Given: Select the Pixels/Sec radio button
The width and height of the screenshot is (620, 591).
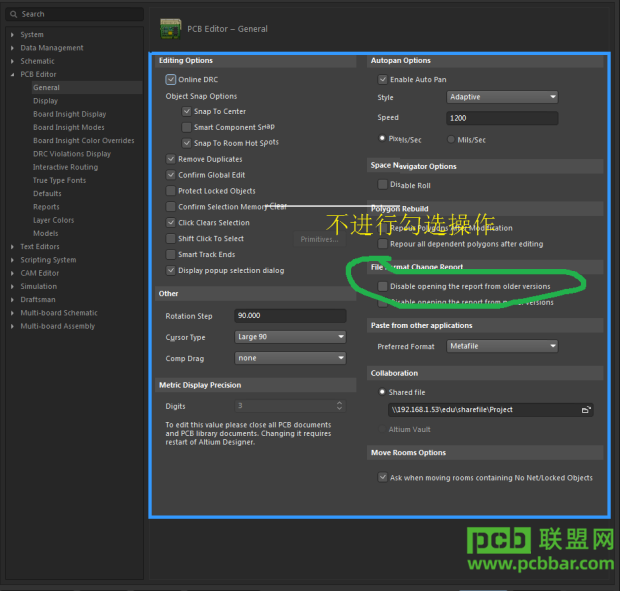Looking at the screenshot, I should (x=382, y=138).
